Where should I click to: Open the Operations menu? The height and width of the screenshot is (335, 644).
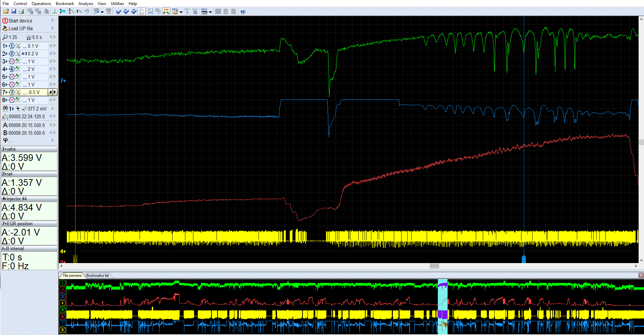(x=41, y=3)
